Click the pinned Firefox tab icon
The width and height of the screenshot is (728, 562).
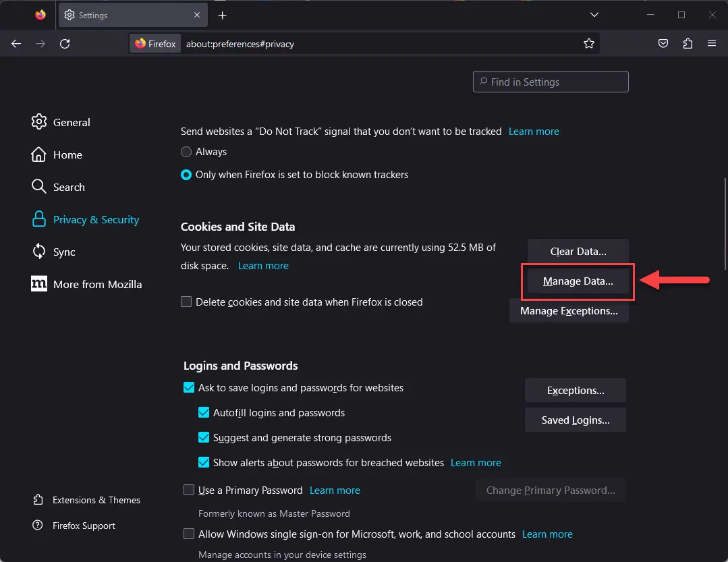tap(41, 15)
